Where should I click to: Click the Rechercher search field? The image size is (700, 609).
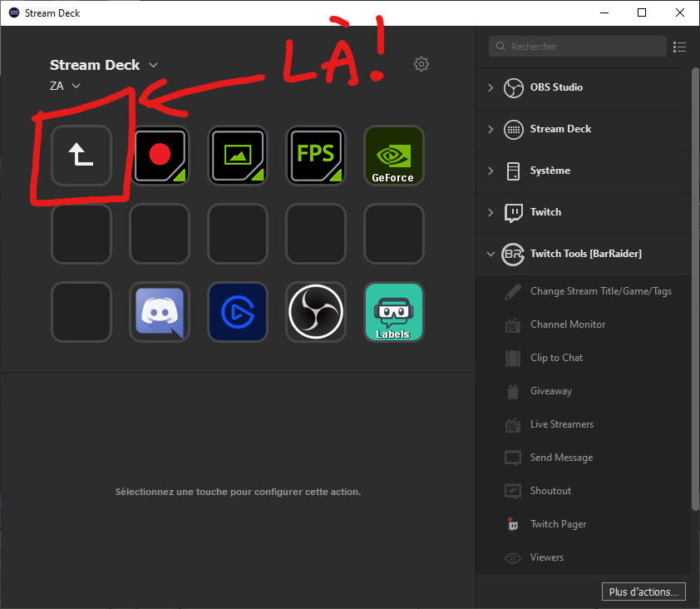[582, 47]
